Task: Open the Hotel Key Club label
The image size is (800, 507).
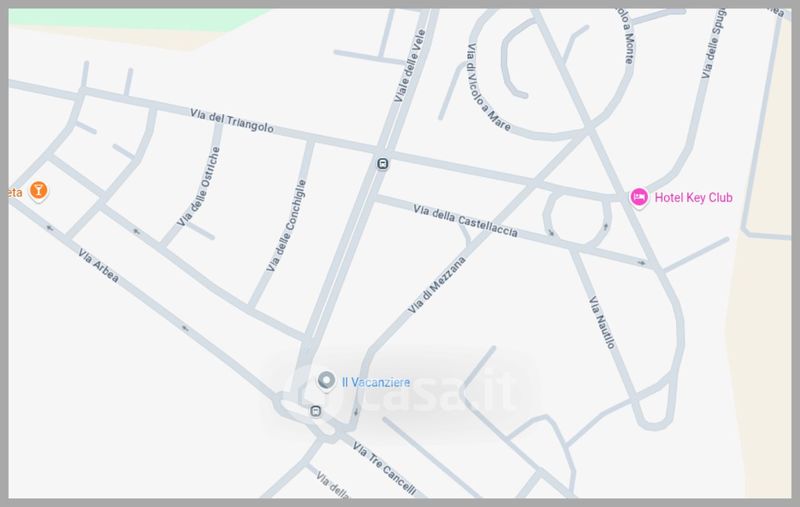Action: coord(693,197)
